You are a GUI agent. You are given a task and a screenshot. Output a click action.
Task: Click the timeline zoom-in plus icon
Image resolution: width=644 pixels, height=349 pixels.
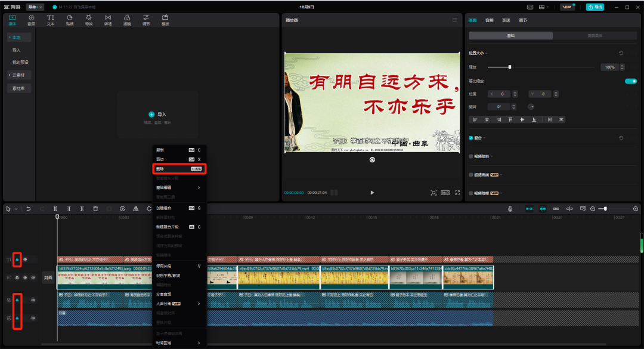(x=636, y=209)
